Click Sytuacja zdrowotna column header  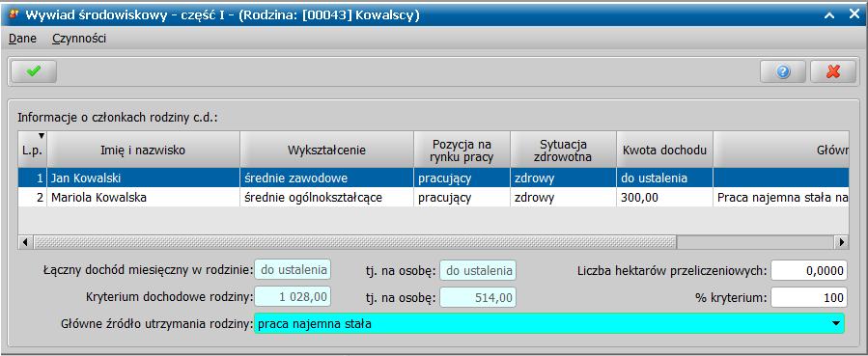563,150
